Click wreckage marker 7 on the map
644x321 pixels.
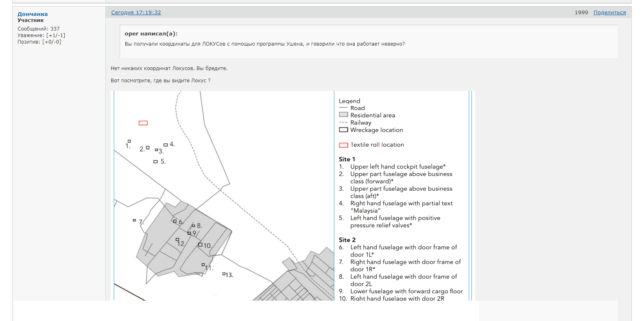134,220
